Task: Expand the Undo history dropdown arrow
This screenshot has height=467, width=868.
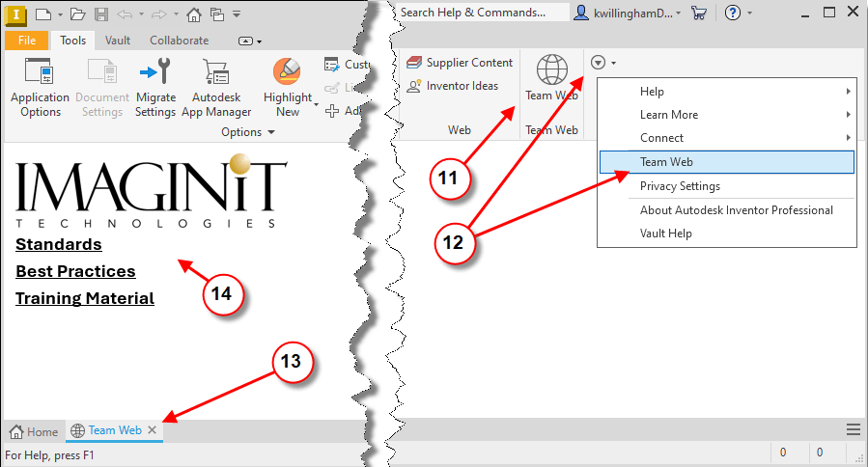Action: pos(141,14)
